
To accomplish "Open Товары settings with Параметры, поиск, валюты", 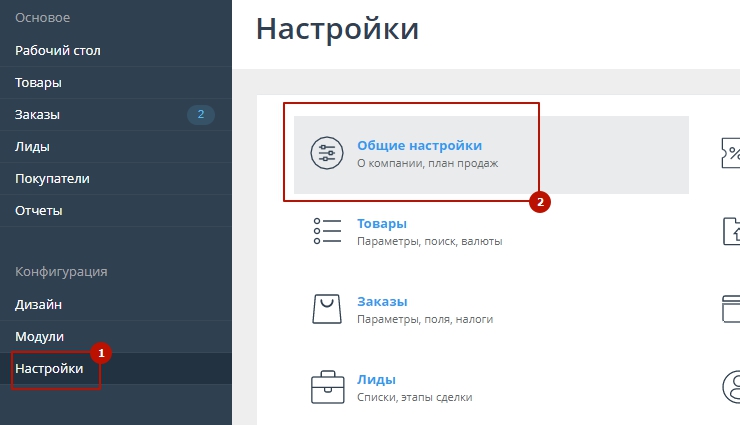I will tap(381, 223).
